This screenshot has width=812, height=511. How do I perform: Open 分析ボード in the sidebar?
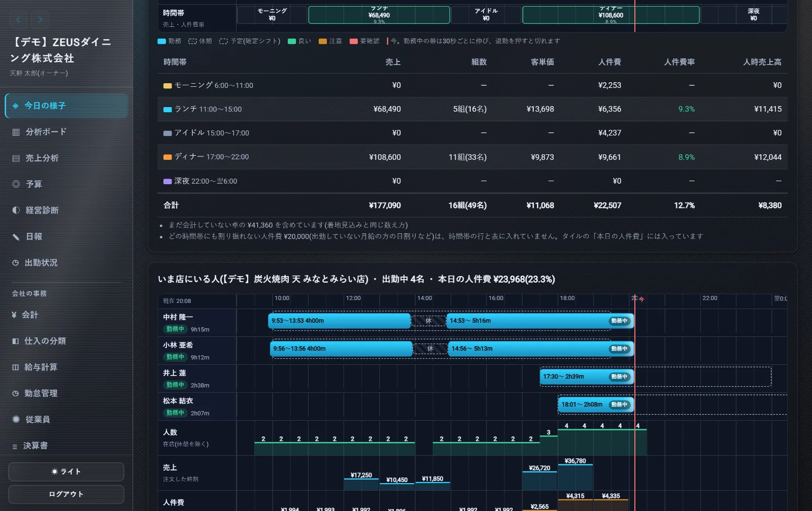(x=66, y=132)
